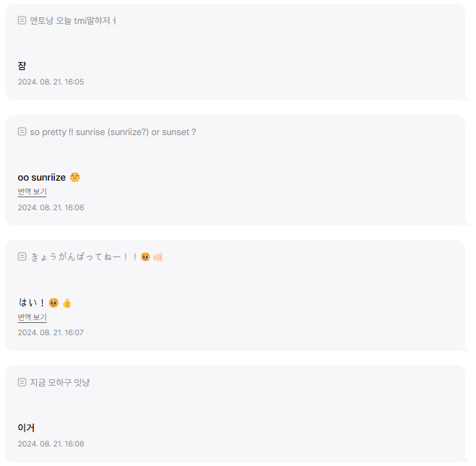This screenshot has height=466, width=476.
Task: Open the question "앤토냥 오늘 tmi말하저"
Action: (x=71, y=20)
